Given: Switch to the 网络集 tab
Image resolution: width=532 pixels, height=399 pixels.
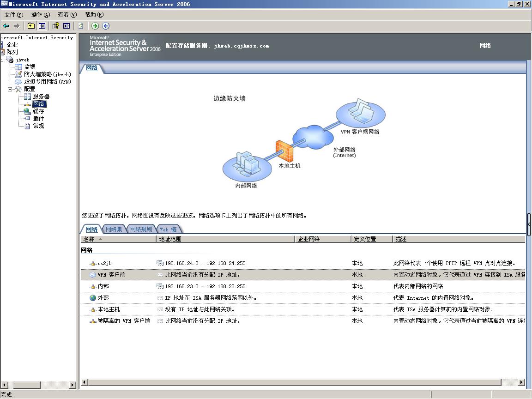Looking at the screenshot, I should 114,230.
